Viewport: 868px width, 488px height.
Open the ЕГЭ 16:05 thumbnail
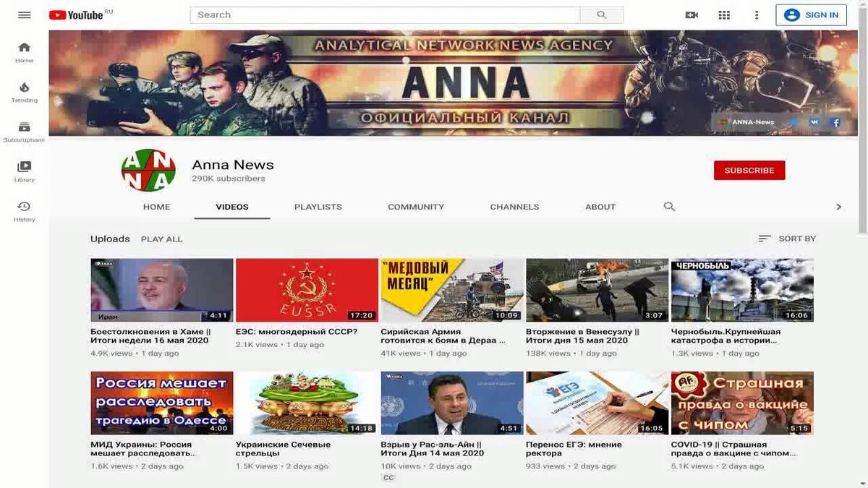tap(597, 403)
